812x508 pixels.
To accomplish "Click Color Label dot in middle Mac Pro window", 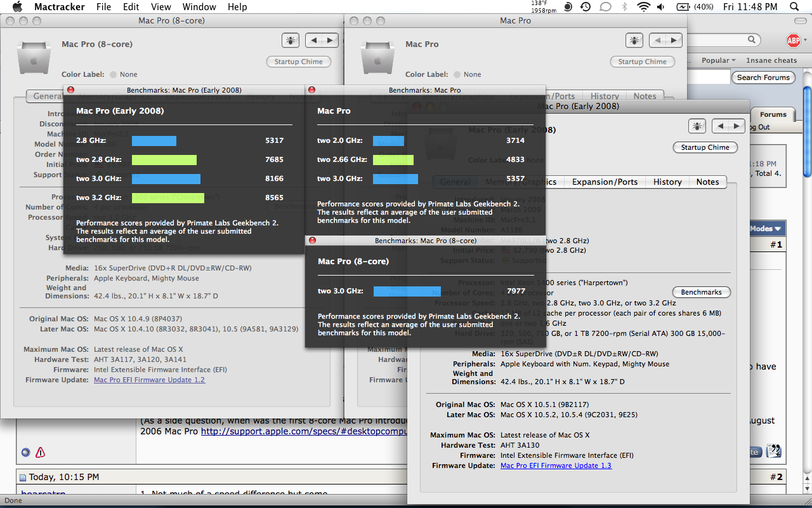I will (x=457, y=74).
